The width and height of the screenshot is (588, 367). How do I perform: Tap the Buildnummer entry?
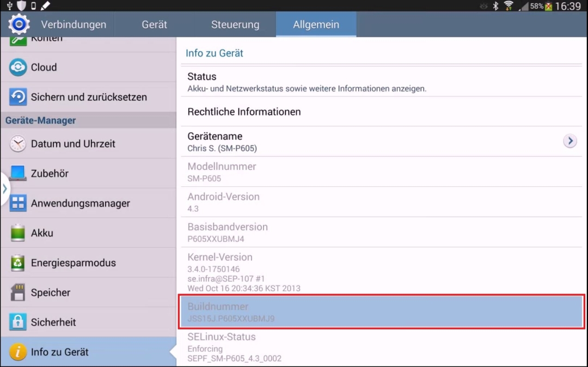click(381, 312)
